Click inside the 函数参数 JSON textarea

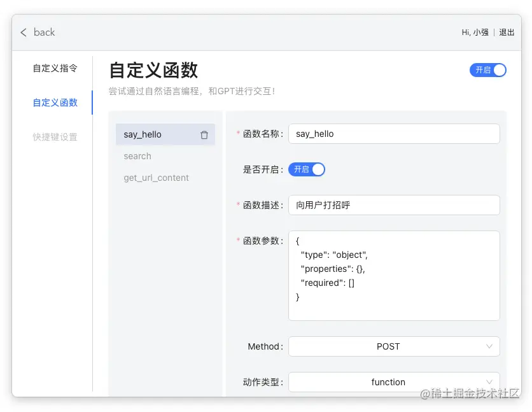[394, 276]
